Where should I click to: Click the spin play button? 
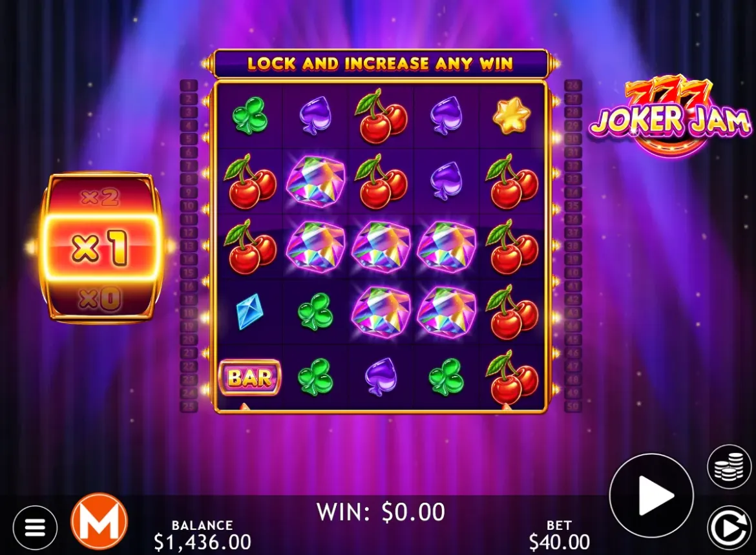(x=651, y=495)
